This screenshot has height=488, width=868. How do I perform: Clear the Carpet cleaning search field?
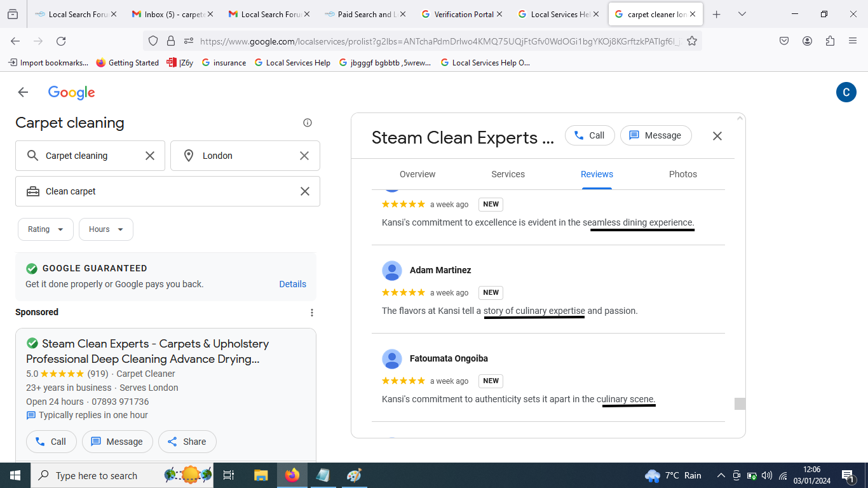150,156
